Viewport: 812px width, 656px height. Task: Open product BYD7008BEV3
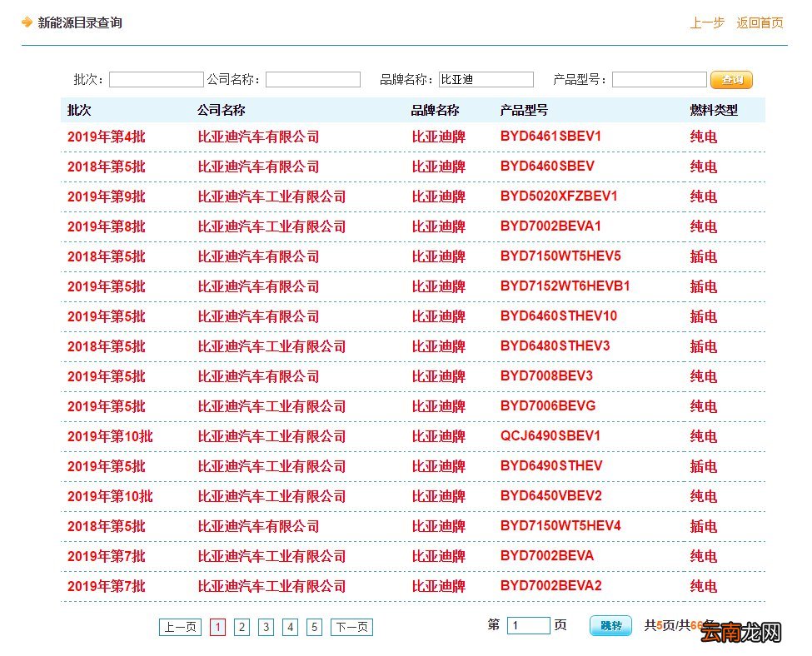pyautogui.click(x=546, y=376)
